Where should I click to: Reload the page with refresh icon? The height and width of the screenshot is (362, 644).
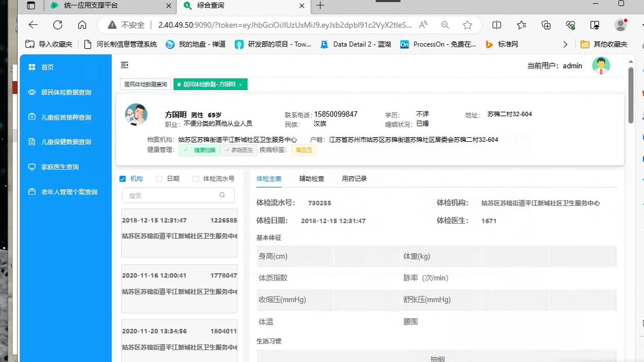(x=58, y=25)
